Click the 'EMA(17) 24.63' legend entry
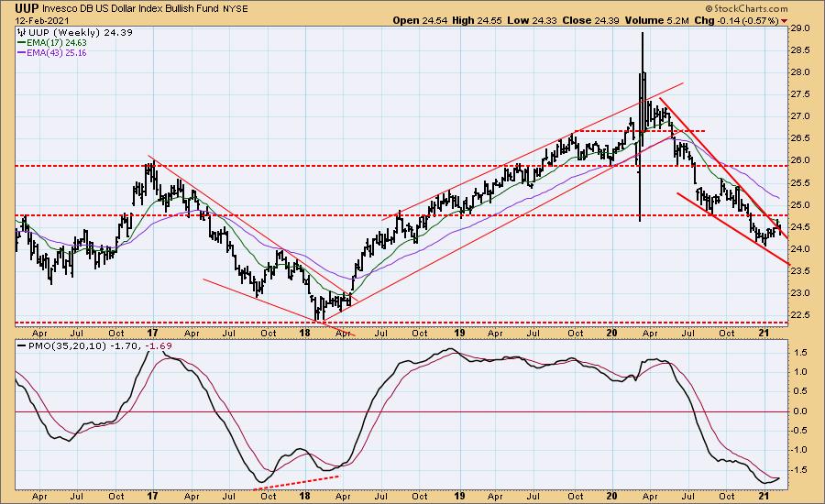 click(x=57, y=43)
